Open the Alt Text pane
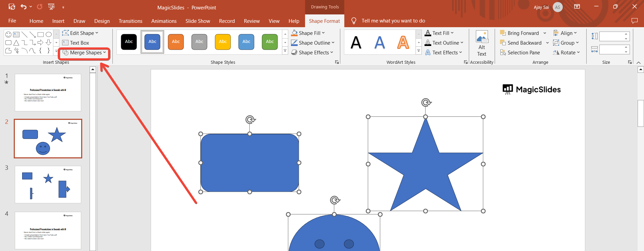 (482, 43)
